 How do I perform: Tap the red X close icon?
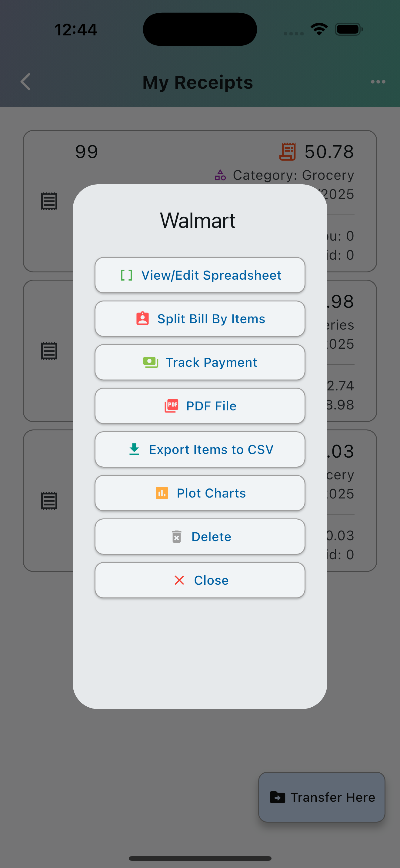click(x=179, y=580)
